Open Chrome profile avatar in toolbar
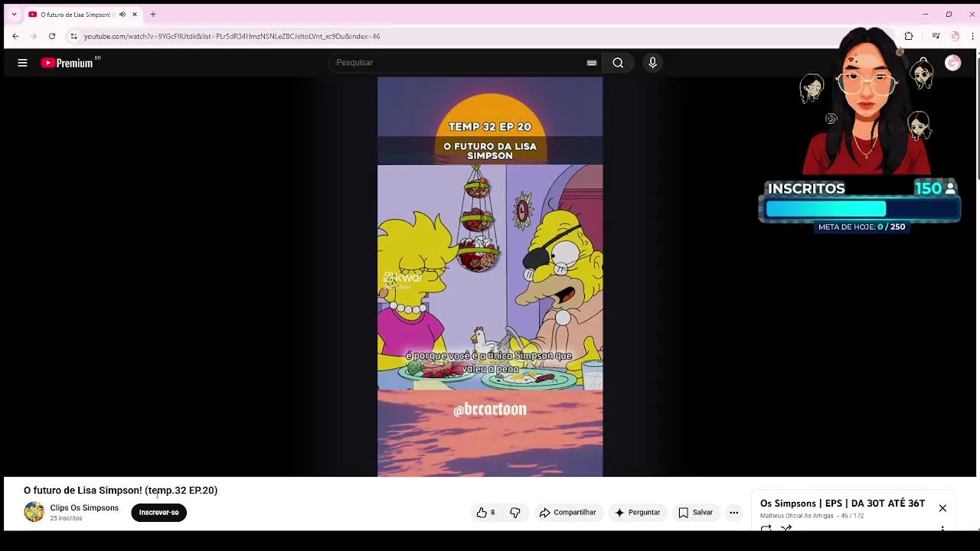 pyautogui.click(x=955, y=36)
